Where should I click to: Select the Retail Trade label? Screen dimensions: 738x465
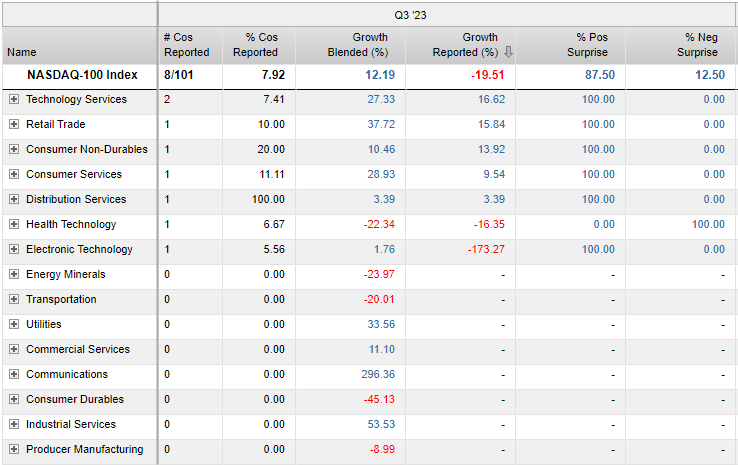56,124
